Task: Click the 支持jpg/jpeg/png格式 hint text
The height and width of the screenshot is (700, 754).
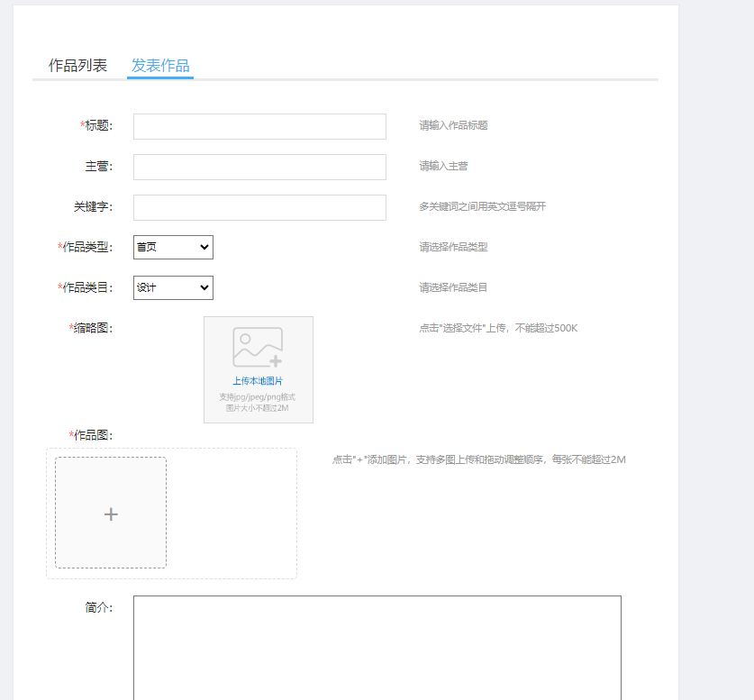Action: 258,397
